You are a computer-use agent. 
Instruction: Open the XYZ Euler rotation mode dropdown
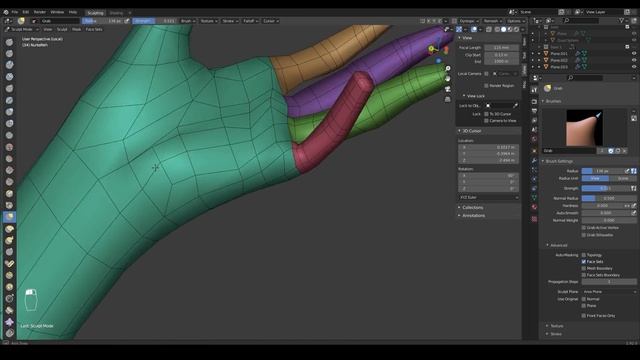(x=489, y=198)
